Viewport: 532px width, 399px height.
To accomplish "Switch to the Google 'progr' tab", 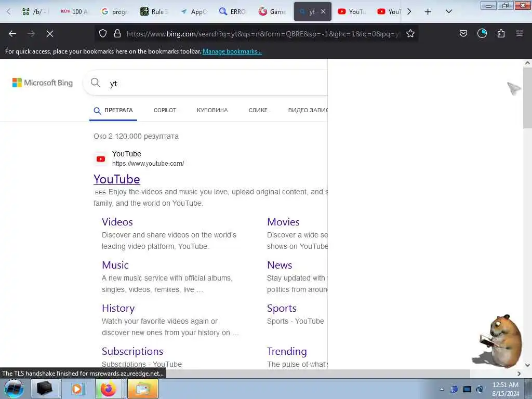I will 115,11.
